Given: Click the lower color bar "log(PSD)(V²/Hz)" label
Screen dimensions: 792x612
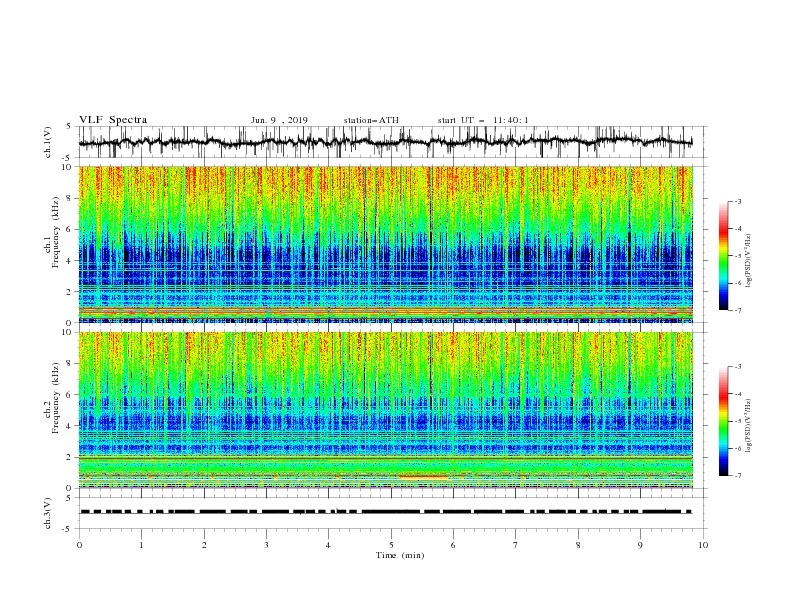Looking at the screenshot, I should pyautogui.click(x=749, y=426).
